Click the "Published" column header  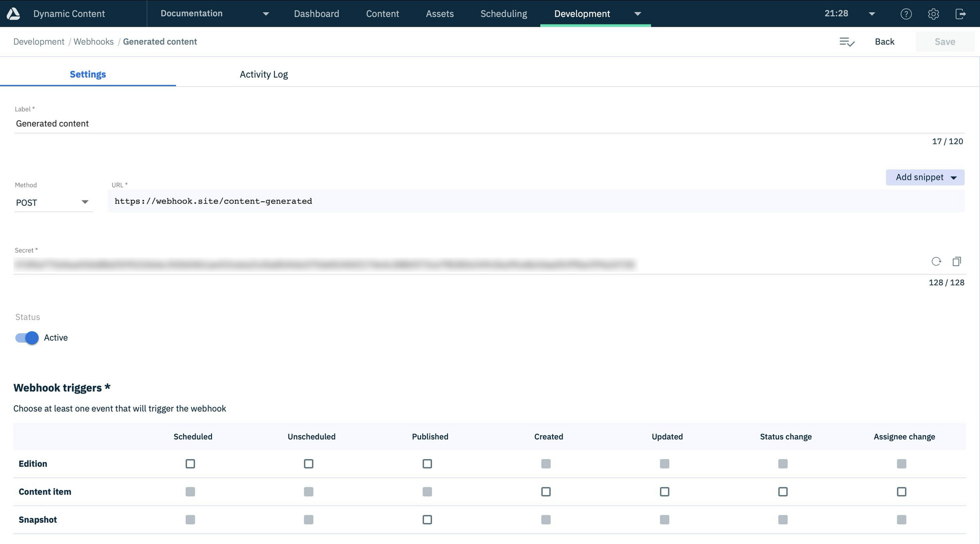click(x=430, y=437)
